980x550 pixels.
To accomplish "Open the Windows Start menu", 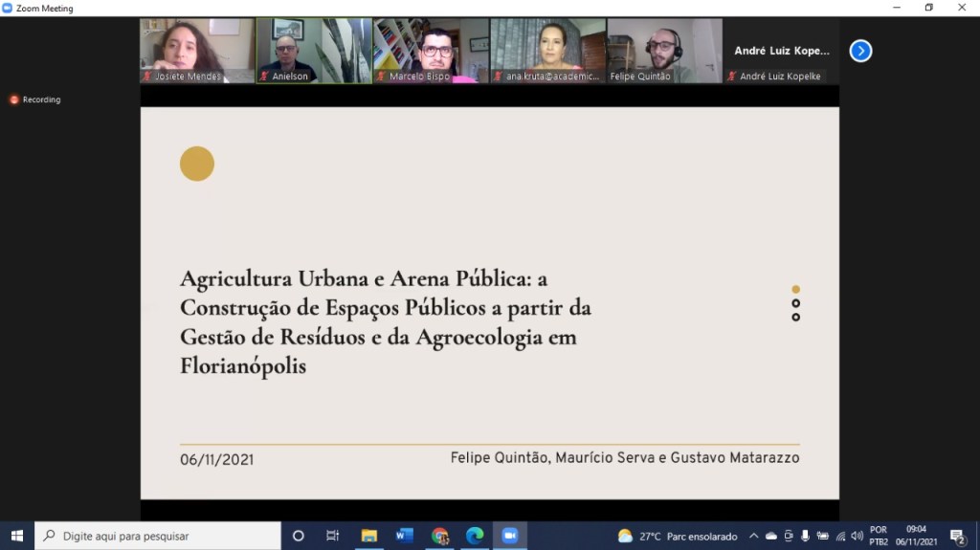I will pos(16,536).
